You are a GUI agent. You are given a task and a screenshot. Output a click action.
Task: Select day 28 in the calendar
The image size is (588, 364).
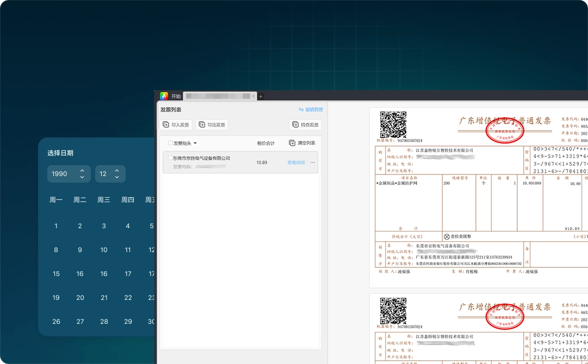point(104,322)
